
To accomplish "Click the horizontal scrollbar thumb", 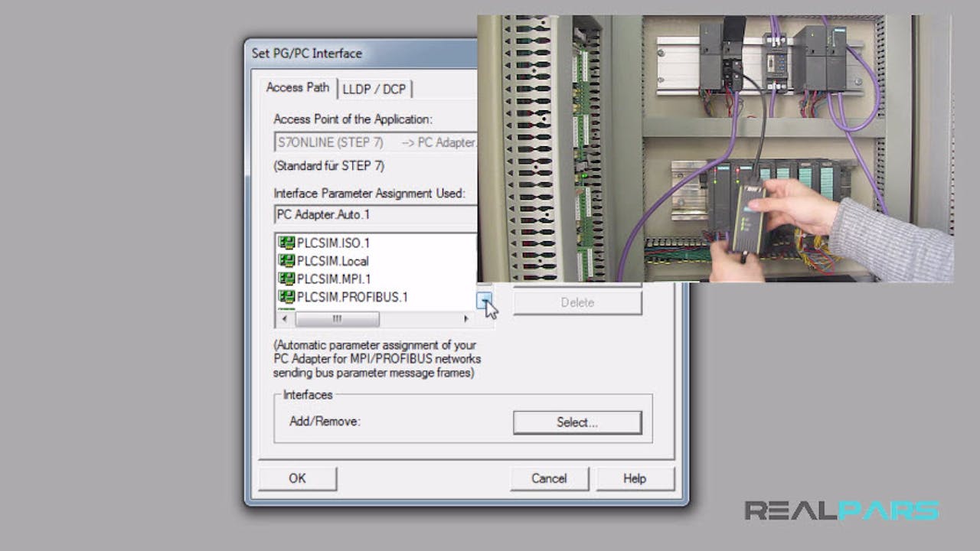I will pyautogui.click(x=336, y=319).
